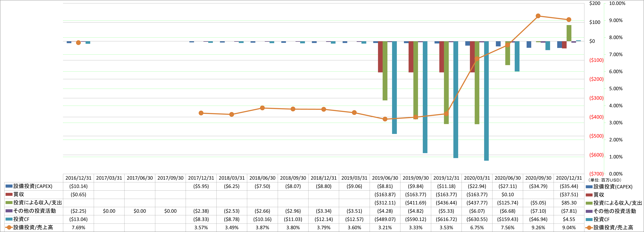This screenshot has width=644, height=232.
Task: Select the 2019/12/31 column header
Action: (446, 178)
